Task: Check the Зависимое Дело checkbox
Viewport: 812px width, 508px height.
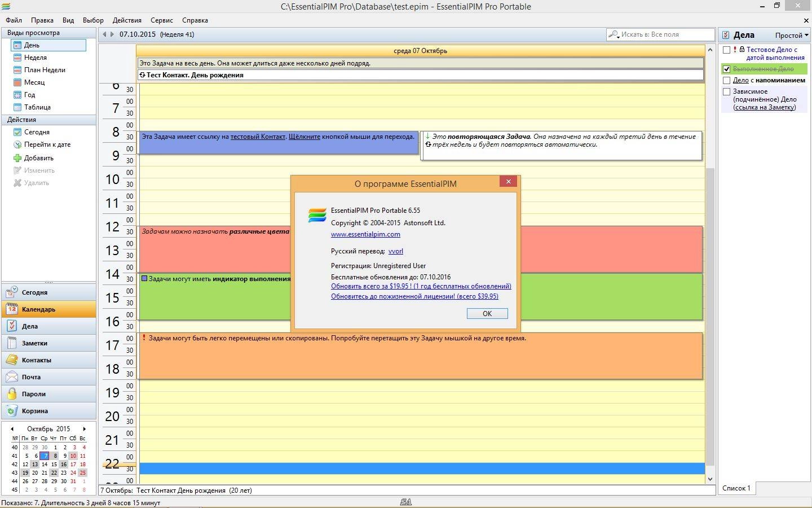Action: point(727,91)
